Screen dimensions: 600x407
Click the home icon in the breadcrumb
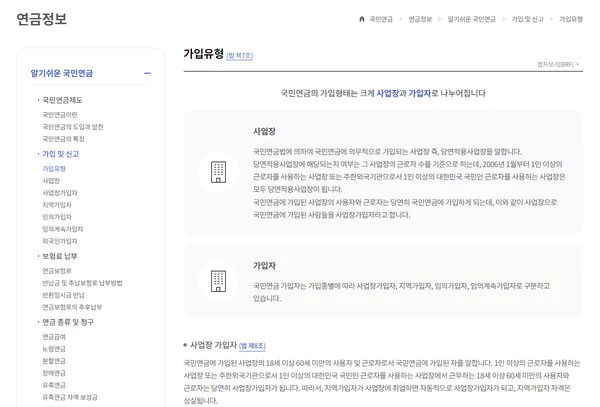(362, 19)
